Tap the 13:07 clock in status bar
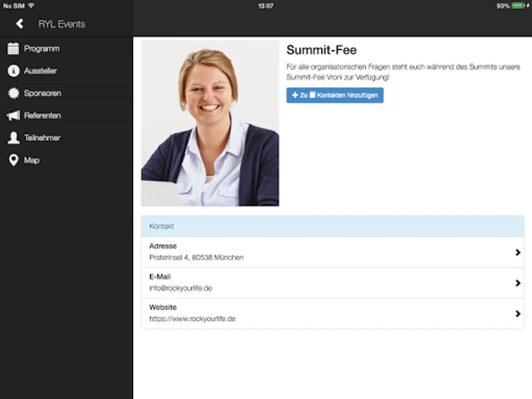The height and width of the screenshot is (399, 532). pos(266,6)
